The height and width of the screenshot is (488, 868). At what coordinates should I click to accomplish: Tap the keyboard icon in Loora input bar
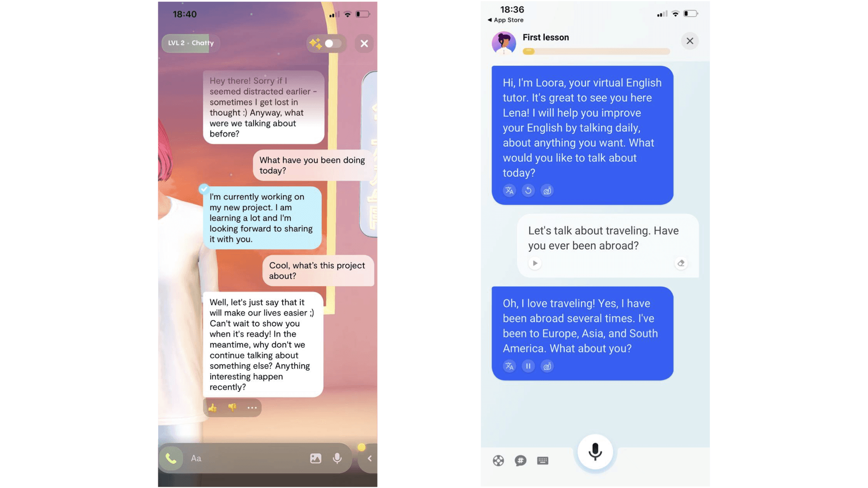pyautogui.click(x=542, y=460)
